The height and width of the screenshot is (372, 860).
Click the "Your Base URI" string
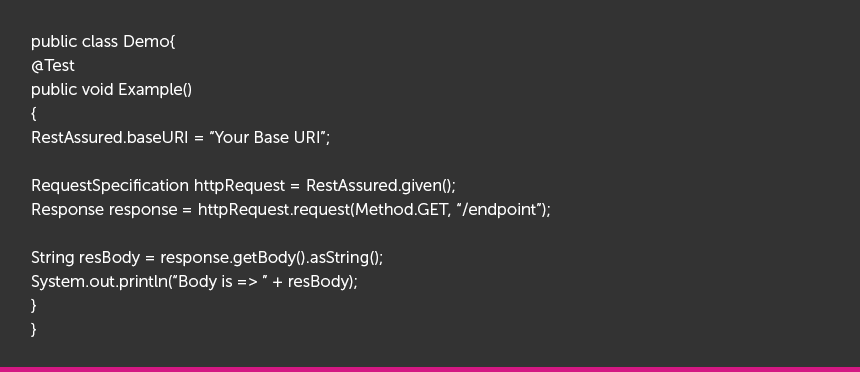268,137
